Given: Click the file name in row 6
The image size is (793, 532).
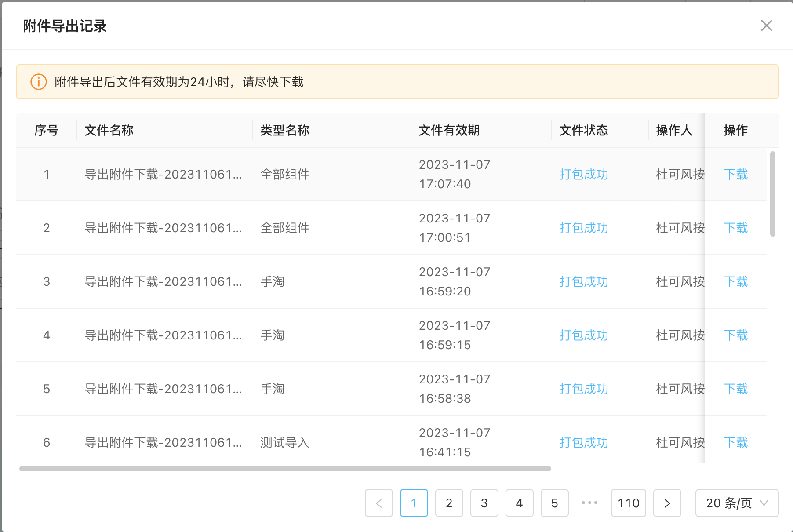Looking at the screenshot, I should pyautogui.click(x=163, y=443).
